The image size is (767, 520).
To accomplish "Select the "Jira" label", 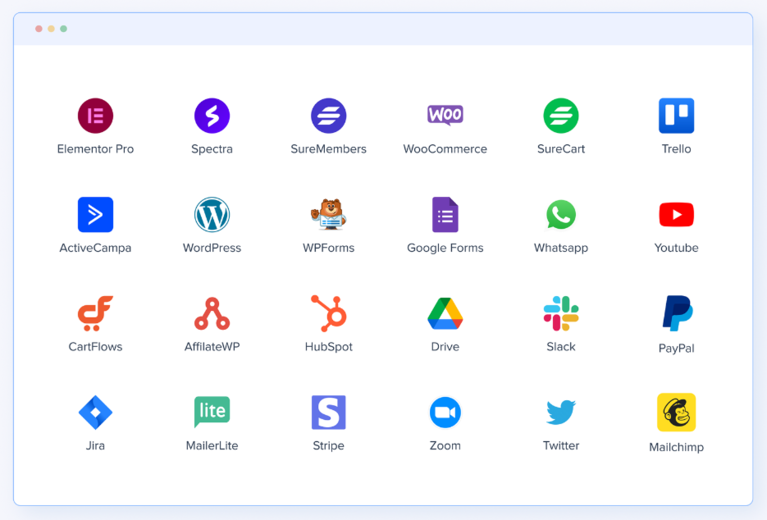I will click(x=95, y=445).
